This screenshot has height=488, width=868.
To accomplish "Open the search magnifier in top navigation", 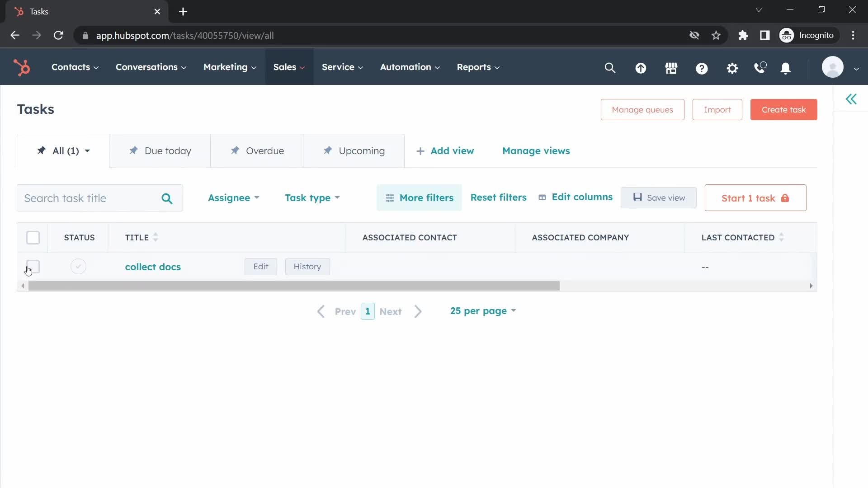I will pos(610,68).
